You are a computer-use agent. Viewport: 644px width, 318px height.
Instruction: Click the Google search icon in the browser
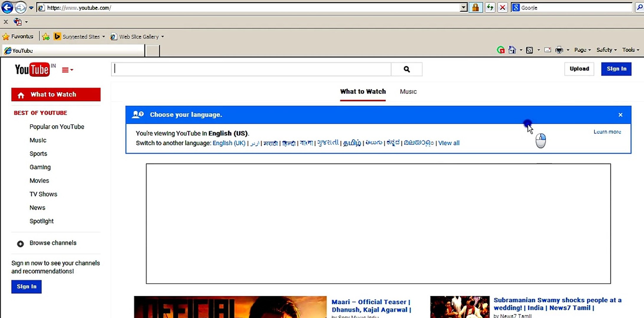point(640,7)
